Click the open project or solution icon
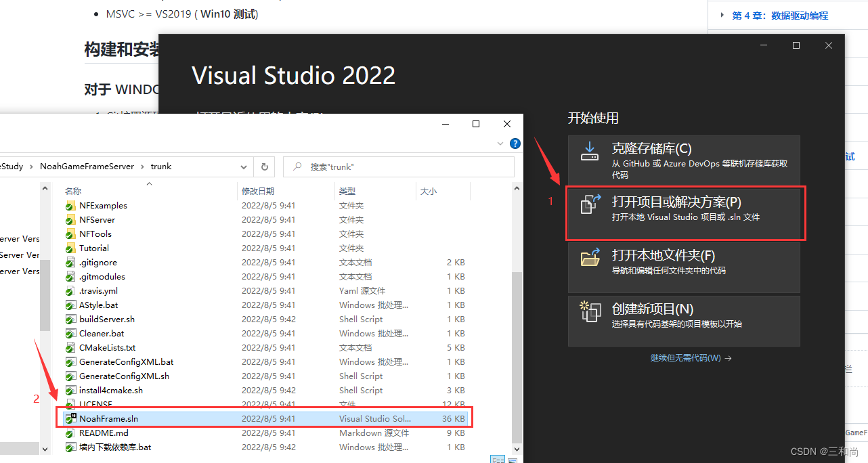 tap(591, 204)
